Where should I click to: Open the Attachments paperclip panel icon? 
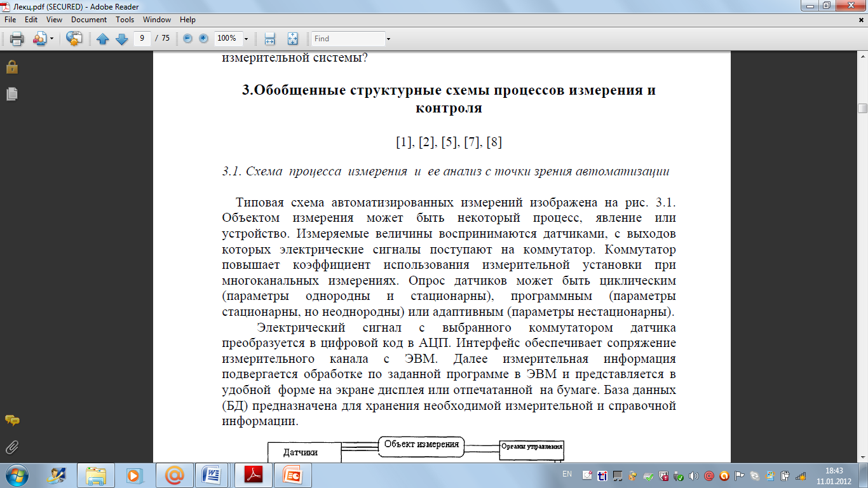click(11, 447)
